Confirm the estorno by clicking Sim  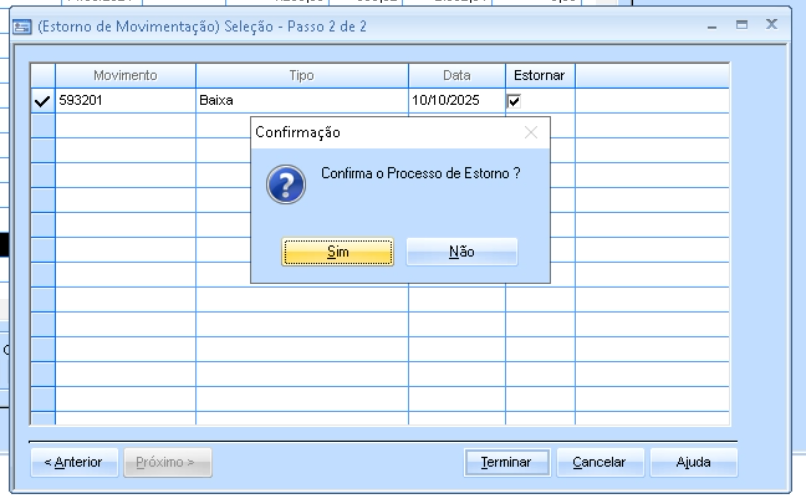pyautogui.click(x=338, y=253)
